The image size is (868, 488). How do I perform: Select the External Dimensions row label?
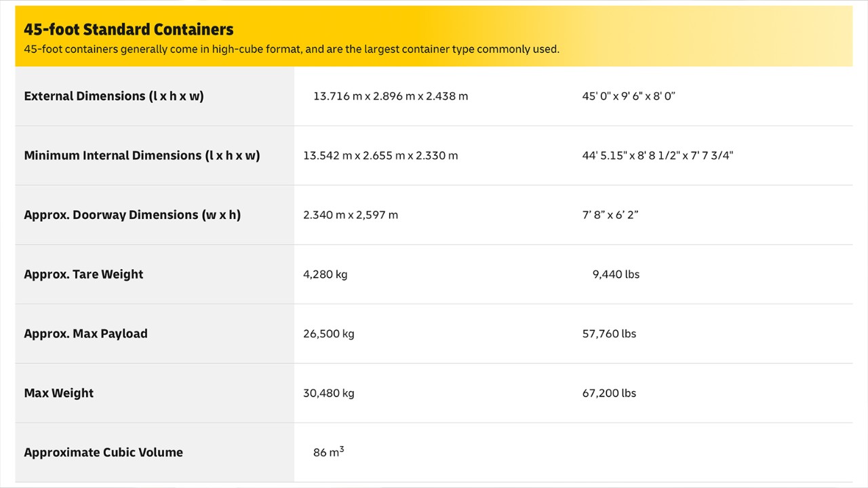coord(114,96)
